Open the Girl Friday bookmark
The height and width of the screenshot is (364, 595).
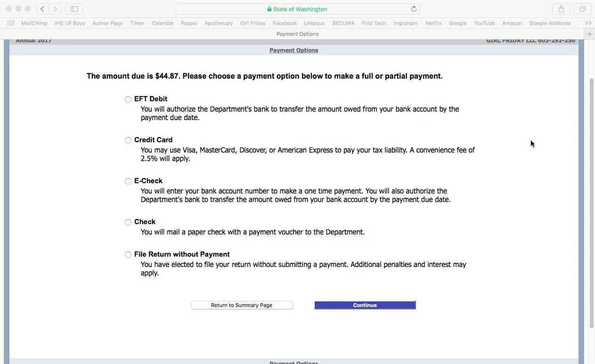click(253, 23)
